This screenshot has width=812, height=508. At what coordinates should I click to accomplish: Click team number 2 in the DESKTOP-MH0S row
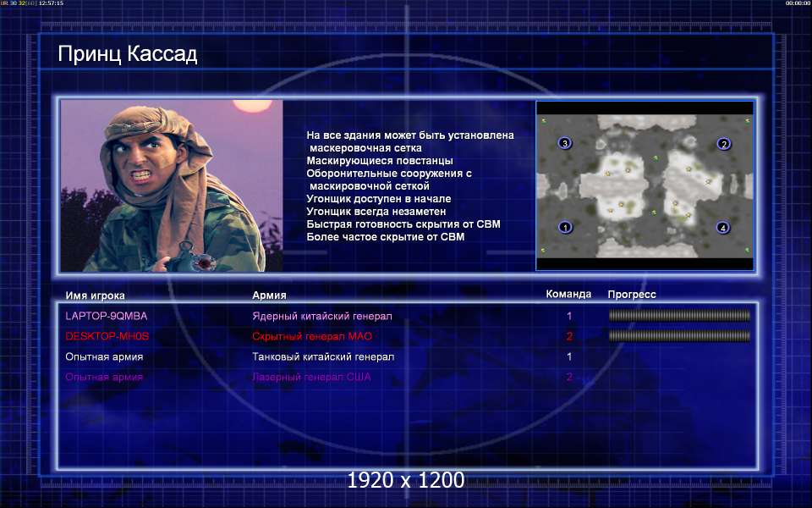coord(569,336)
